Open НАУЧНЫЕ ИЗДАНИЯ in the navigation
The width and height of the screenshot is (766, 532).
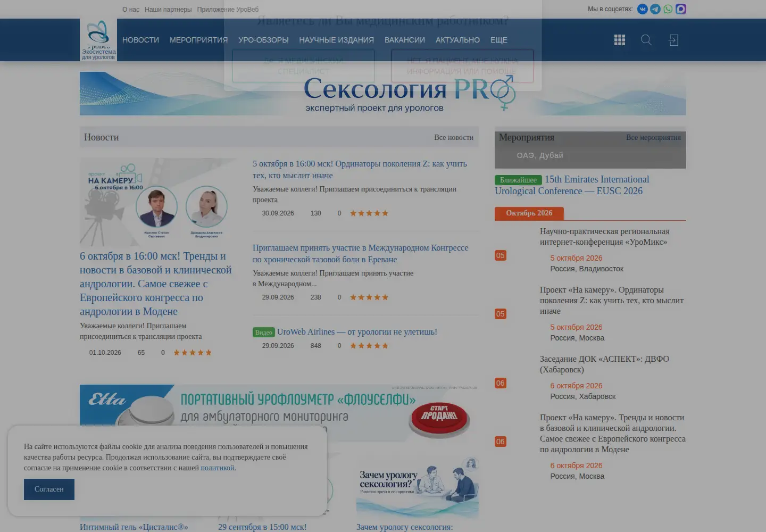[x=336, y=40]
